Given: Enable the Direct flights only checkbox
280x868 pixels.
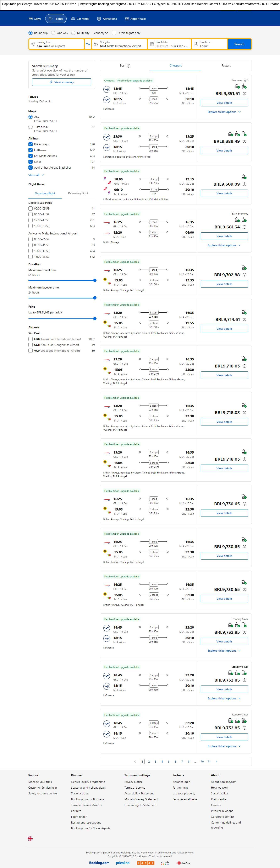Looking at the screenshot, I should point(114,33).
